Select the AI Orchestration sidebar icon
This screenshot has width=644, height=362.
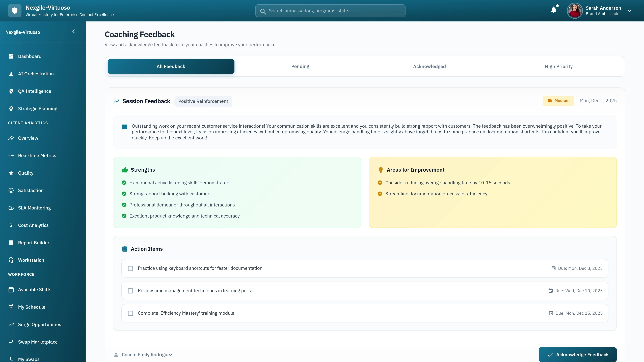11,74
